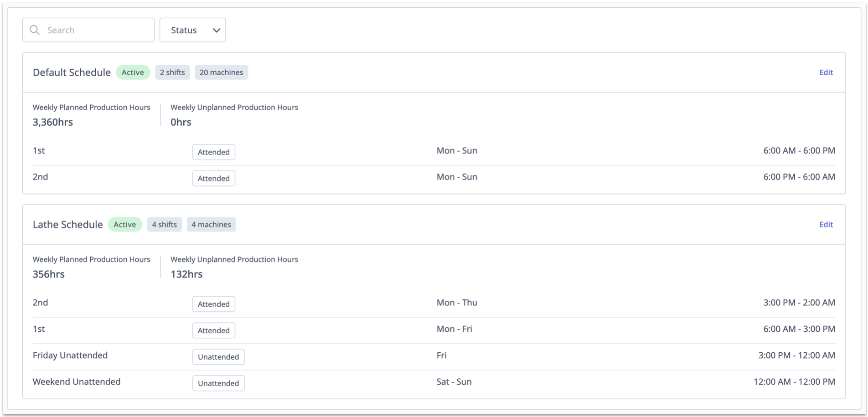Click the 6:00 AM - 3:00 PM time
The image size is (868, 417).
coord(799,329)
